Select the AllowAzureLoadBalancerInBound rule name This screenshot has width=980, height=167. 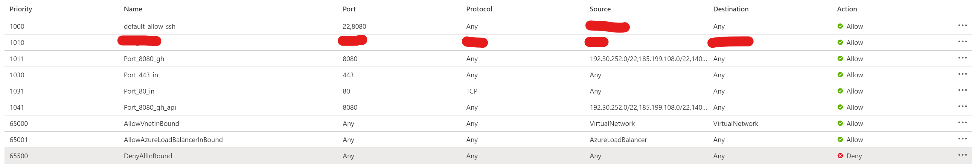173,140
